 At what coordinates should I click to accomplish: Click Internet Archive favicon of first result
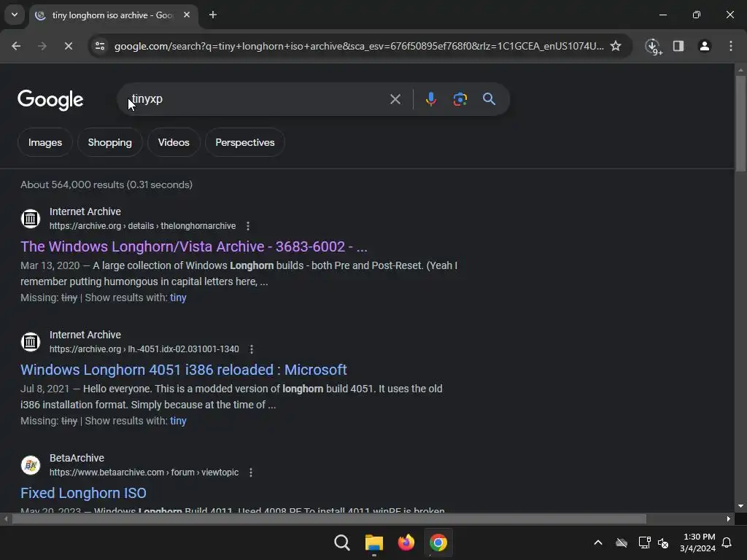pos(31,219)
